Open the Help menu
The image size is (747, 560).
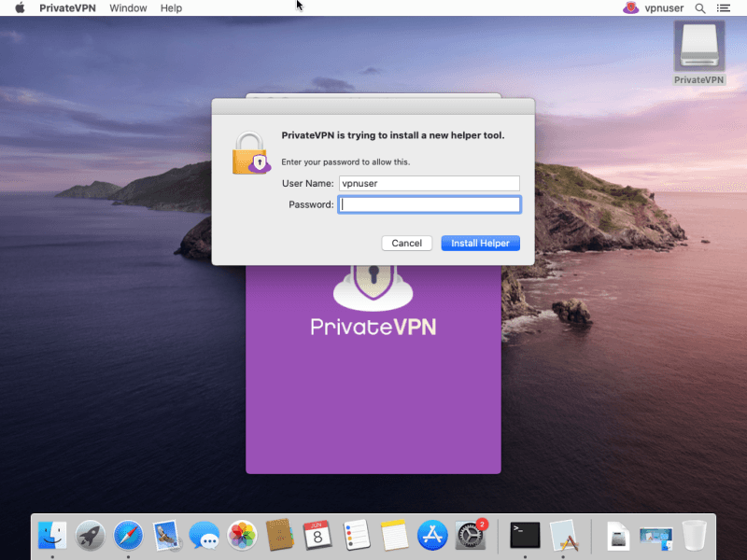[x=171, y=7]
